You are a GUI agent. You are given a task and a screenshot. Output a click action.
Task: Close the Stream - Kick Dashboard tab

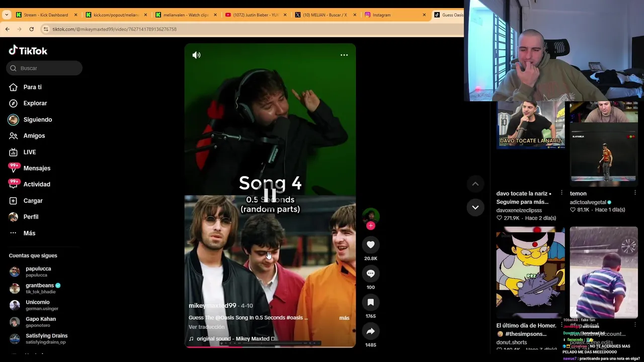coord(76,15)
